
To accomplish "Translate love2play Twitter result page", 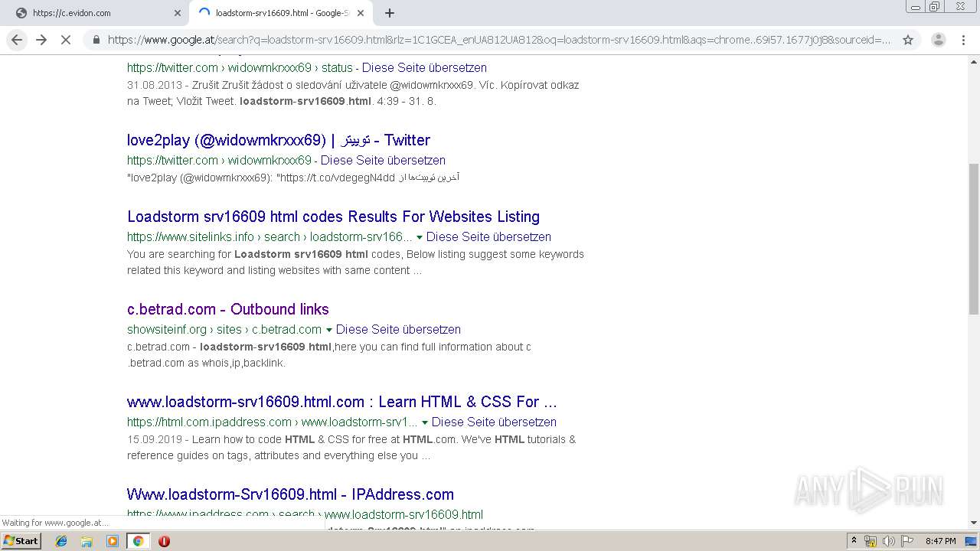I will tap(383, 160).
